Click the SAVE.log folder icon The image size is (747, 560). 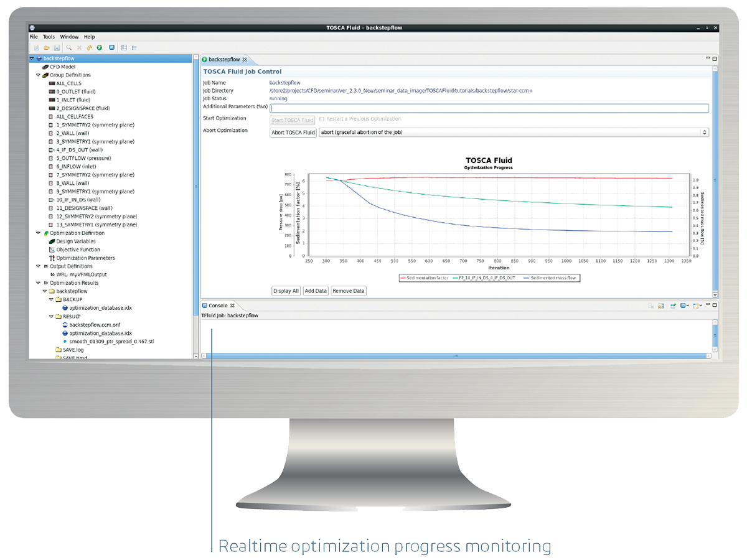click(x=59, y=350)
